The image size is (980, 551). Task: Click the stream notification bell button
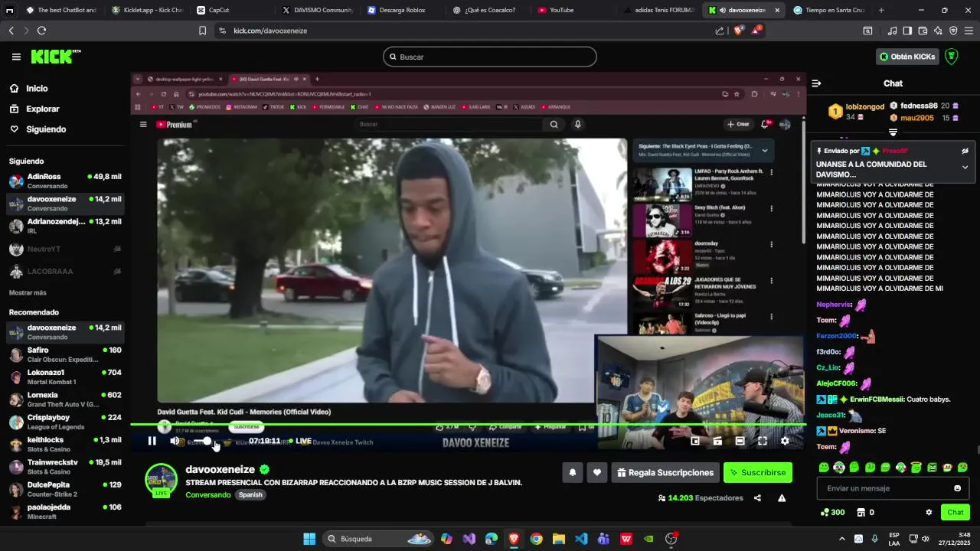point(572,473)
